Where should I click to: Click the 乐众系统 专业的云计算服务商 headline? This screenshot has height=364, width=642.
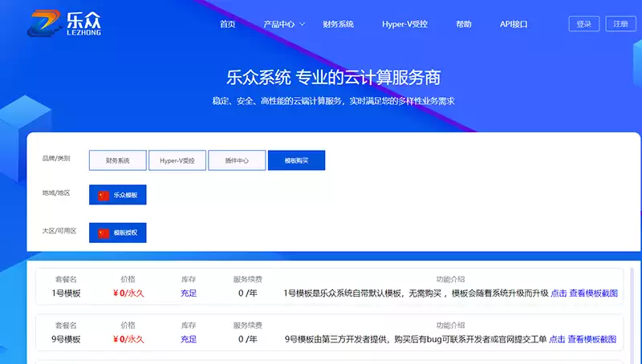[333, 77]
